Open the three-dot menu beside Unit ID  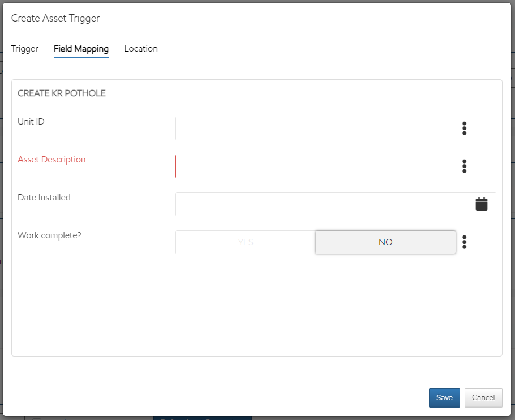[x=464, y=128]
